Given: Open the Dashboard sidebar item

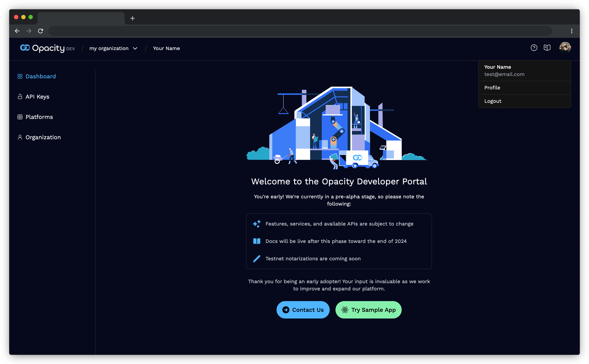Looking at the screenshot, I should [40, 76].
